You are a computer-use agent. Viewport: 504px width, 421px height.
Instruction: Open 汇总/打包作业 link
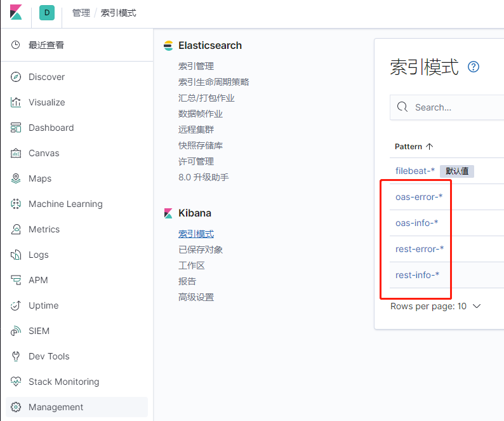pos(206,98)
